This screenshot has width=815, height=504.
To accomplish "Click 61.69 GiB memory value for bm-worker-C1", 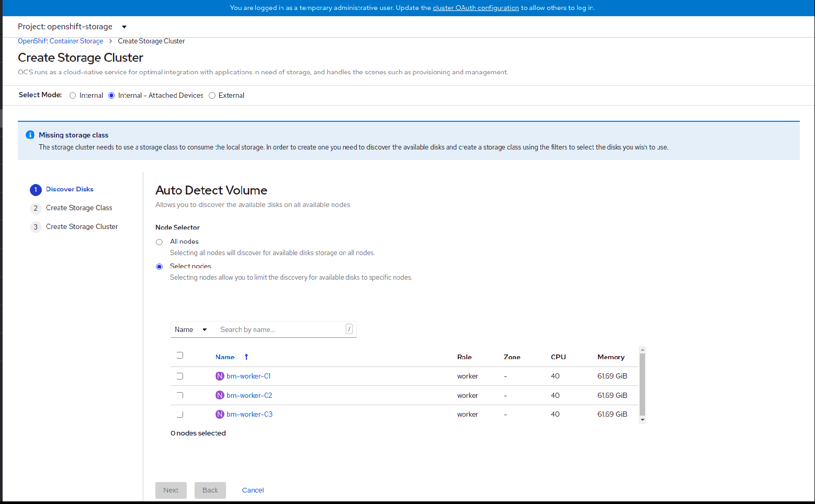I will pos(613,376).
